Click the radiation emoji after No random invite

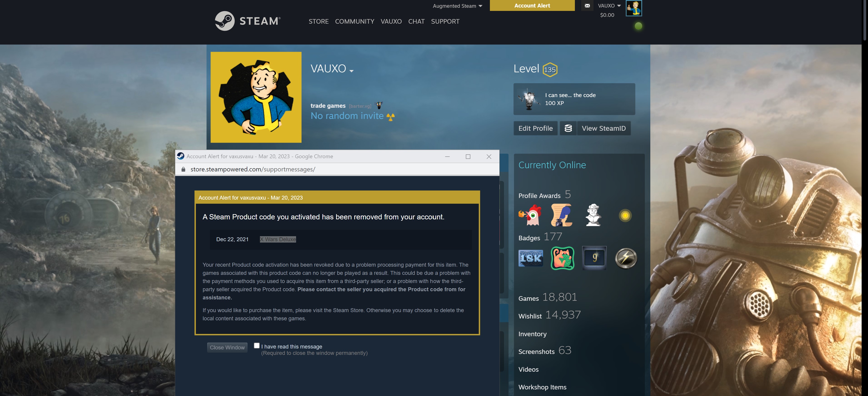390,117
